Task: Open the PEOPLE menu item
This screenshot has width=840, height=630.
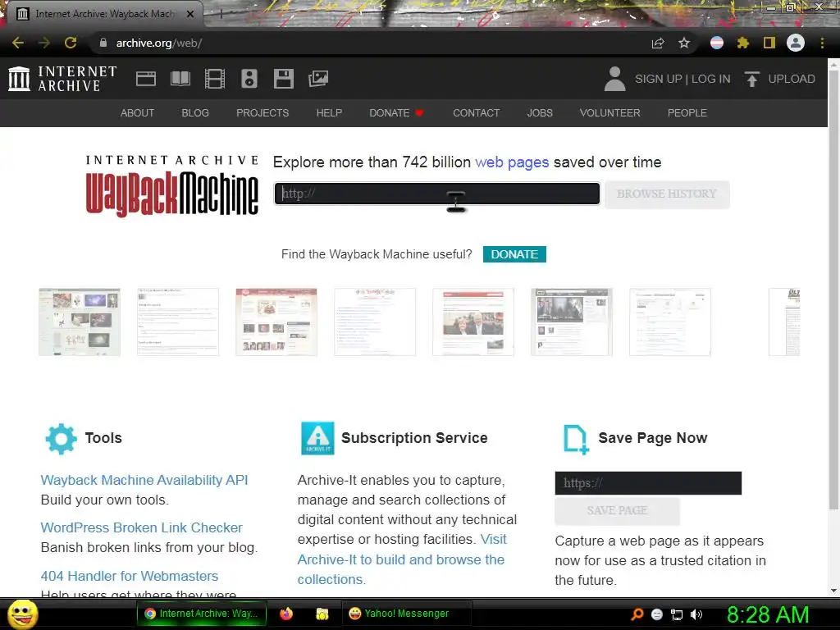Action: 687,113
